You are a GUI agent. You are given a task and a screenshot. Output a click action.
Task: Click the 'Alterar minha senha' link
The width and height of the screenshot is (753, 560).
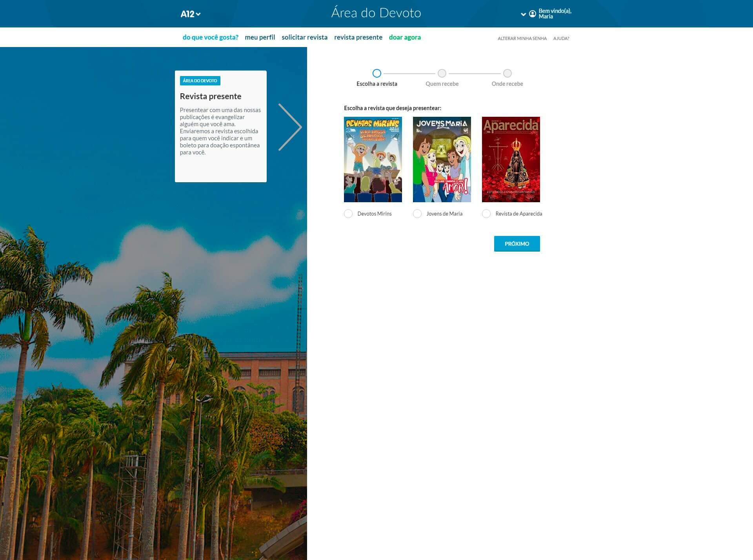pyautogui.click(x=522, y=38)
